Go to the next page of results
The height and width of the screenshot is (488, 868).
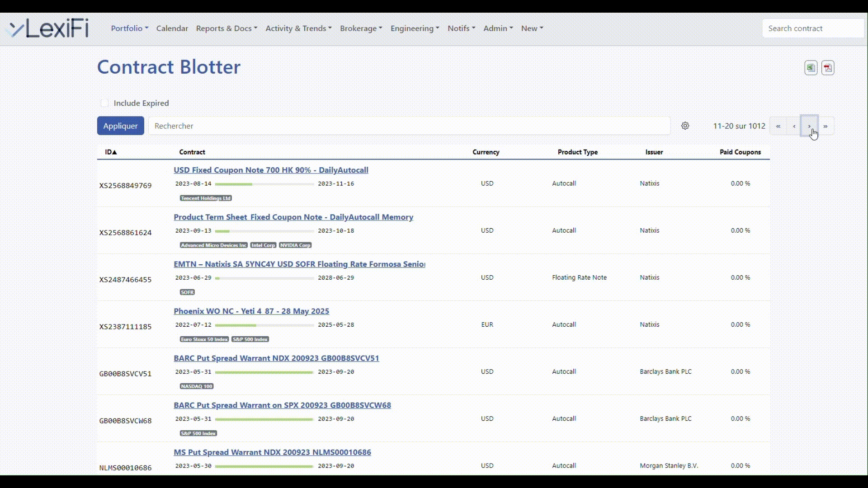(809, 126)
